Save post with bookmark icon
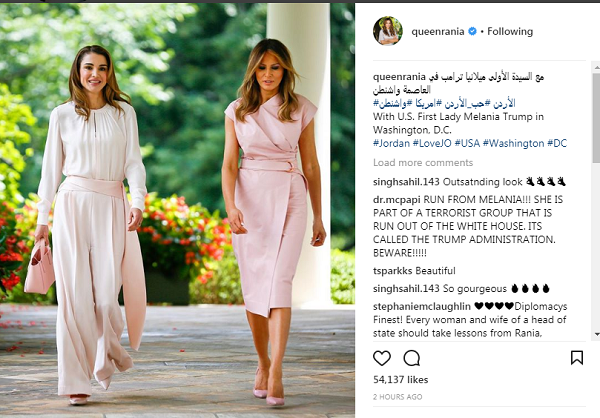 click(x=577, y=358)
